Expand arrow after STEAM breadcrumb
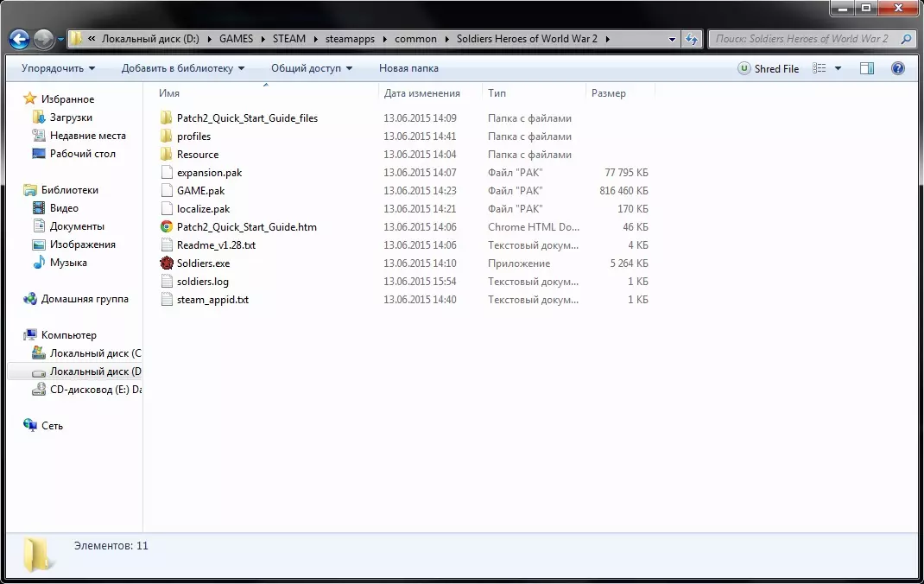 tap(315, 39)
